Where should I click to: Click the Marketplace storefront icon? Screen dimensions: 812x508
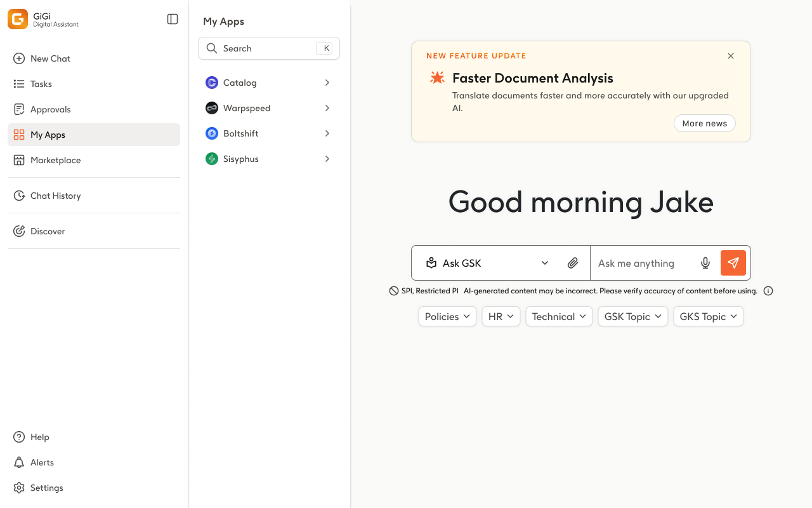pos(19,160)
